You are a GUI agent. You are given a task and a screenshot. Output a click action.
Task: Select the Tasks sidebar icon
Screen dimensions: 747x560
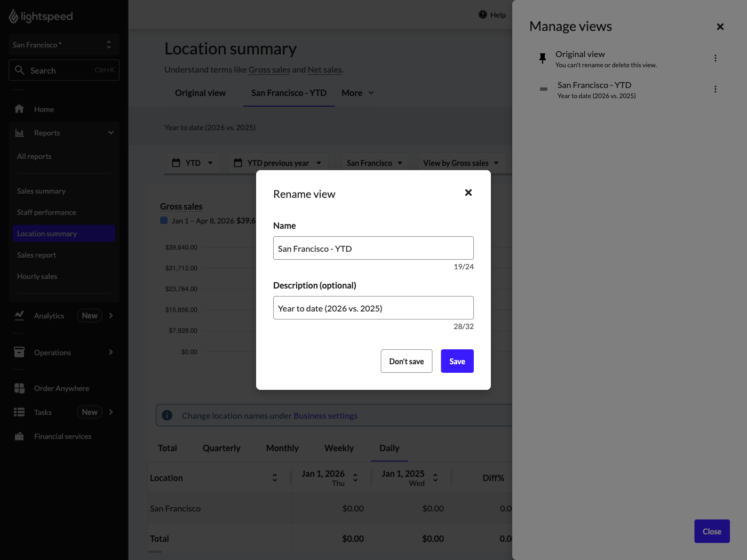click(x=19, y=412)
